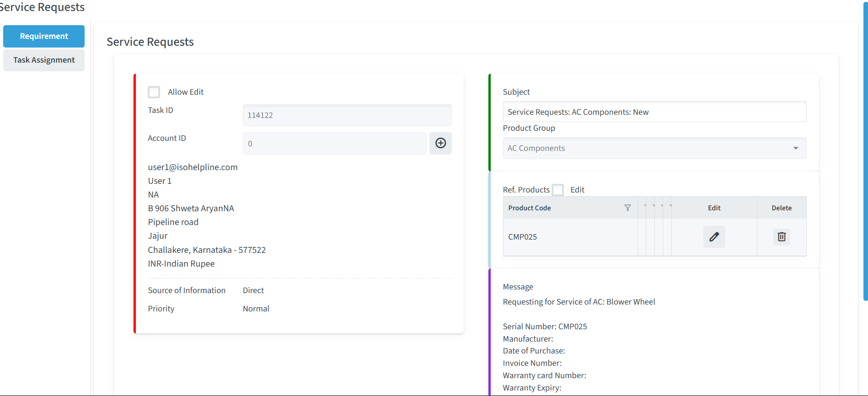Click the address line B 906 Shweta AryanNA

click(x=191, y=208)
